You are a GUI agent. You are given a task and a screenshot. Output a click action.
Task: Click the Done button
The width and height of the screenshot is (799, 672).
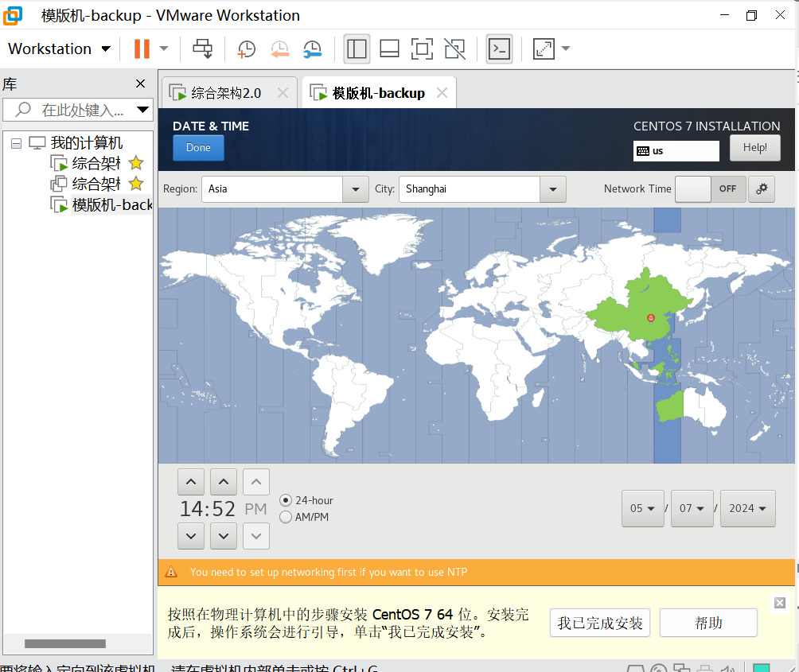click(x=198, y=148)
